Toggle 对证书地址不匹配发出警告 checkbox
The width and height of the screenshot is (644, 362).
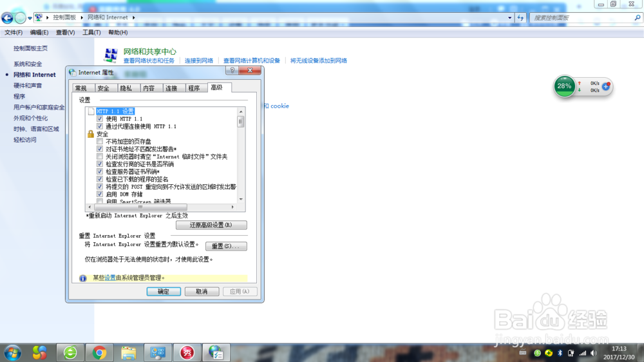point(100,149)
